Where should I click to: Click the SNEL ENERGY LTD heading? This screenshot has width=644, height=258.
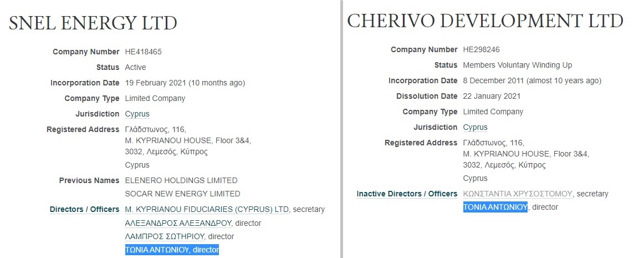[x=93, y=23]
